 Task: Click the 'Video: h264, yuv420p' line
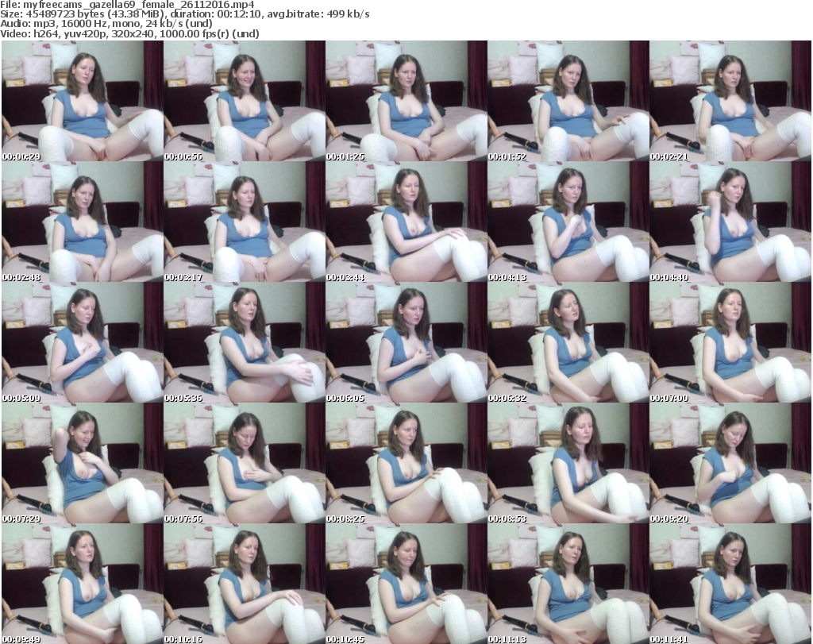(129, 33)
